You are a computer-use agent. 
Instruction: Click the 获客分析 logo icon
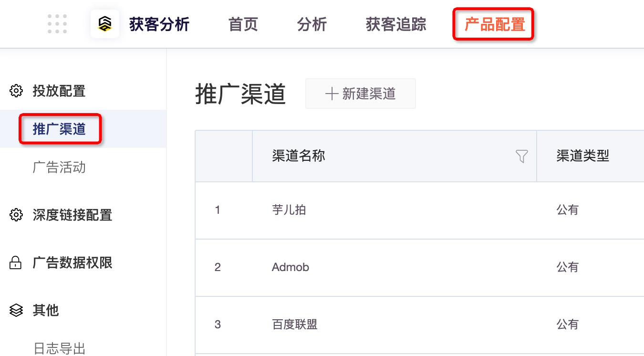[104, 23]
